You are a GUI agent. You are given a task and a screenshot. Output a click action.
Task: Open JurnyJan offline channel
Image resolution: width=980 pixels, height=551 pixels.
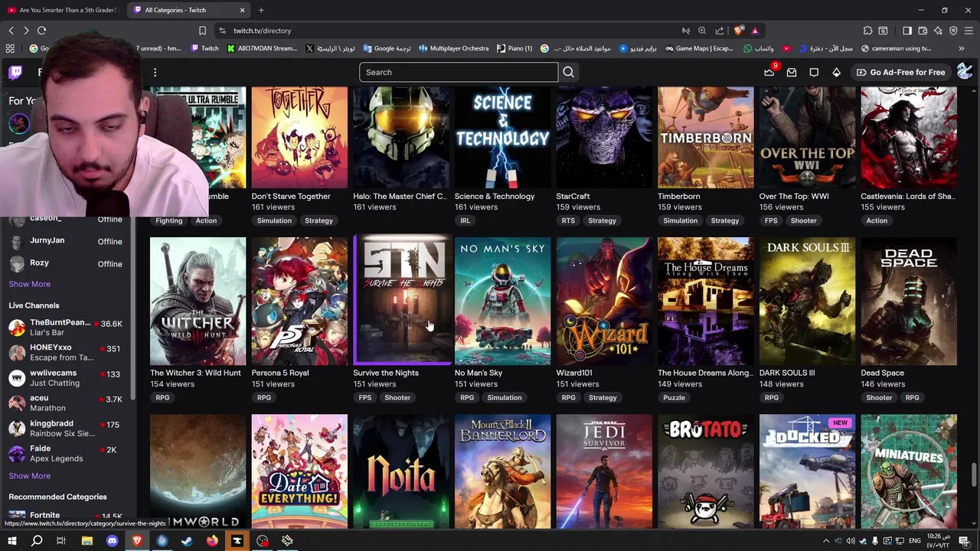(67, 241)
